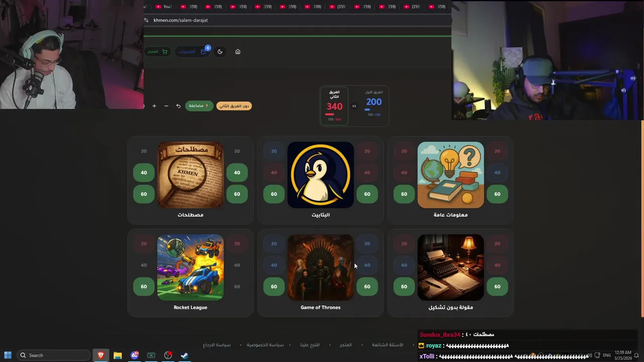Click the undo arrow icon
Image resolution: width=644 pixels, height=362 pixels.
pyautogui.click(x=178, y=106)
